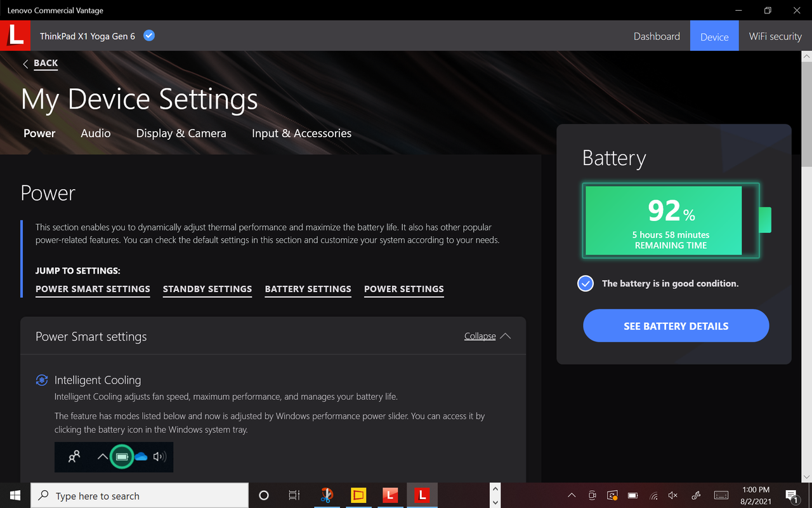Click the scrollbar down arrow
Image resolution: width=812 pixels, height=508 pixels.
pyautogui.click(x=806, y=476)
